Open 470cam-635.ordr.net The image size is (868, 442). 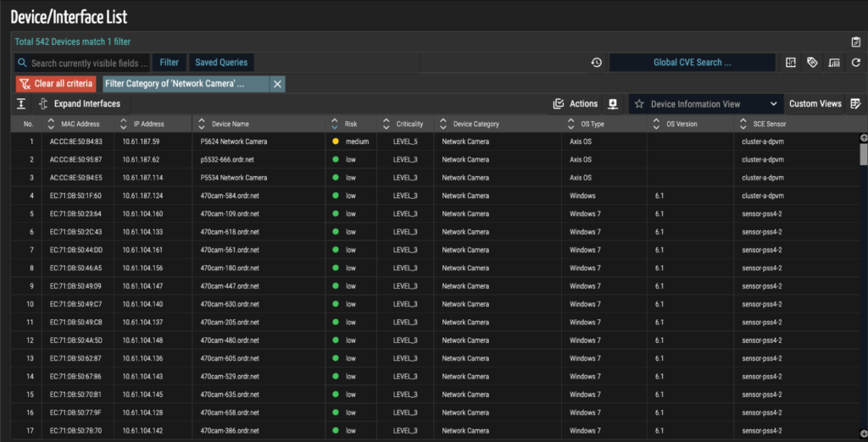click(x=230, y=395)
